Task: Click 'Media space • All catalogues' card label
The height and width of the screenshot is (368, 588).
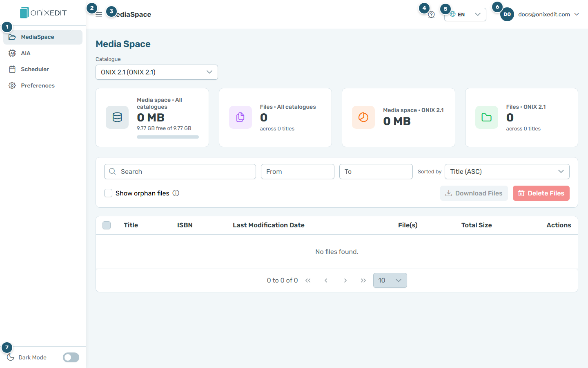Action: click(160, 103)
